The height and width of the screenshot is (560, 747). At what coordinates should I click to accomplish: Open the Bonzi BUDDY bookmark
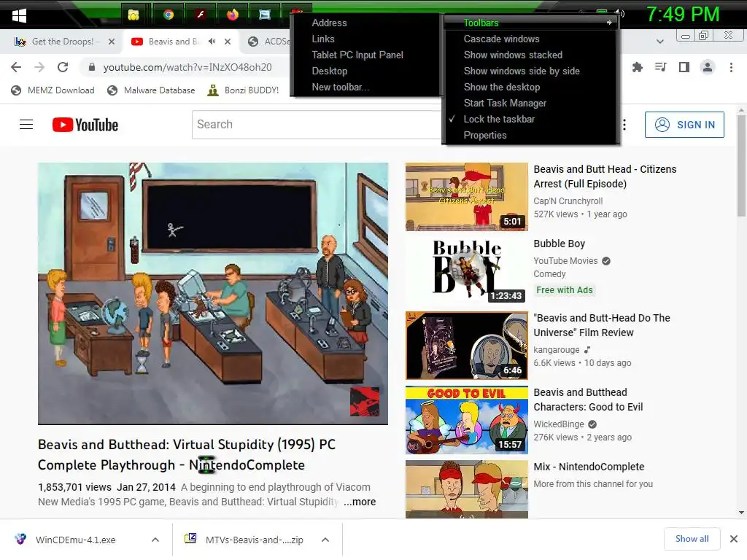pos(244,90)
